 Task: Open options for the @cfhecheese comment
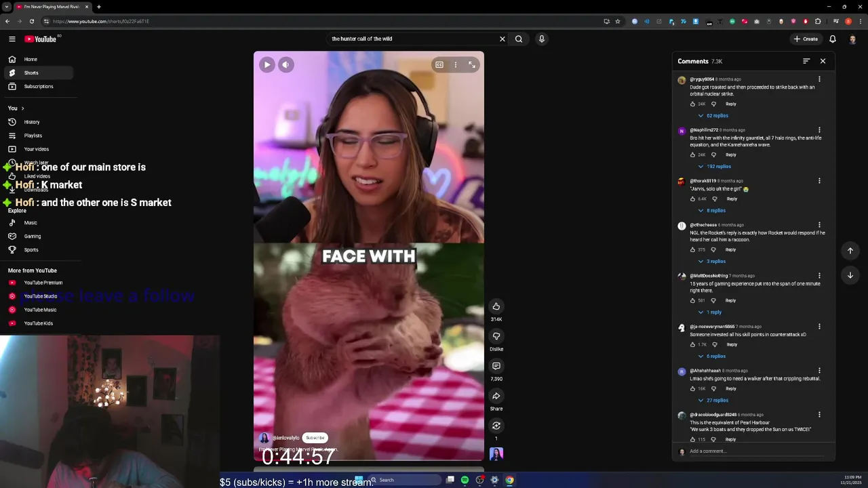click(819, 225)
